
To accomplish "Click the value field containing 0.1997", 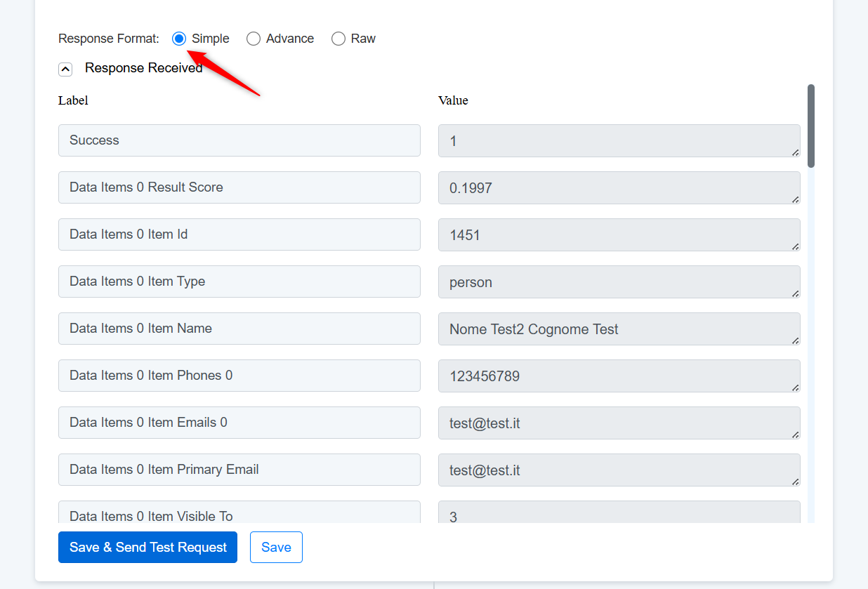I will click(x=618, y=188).
